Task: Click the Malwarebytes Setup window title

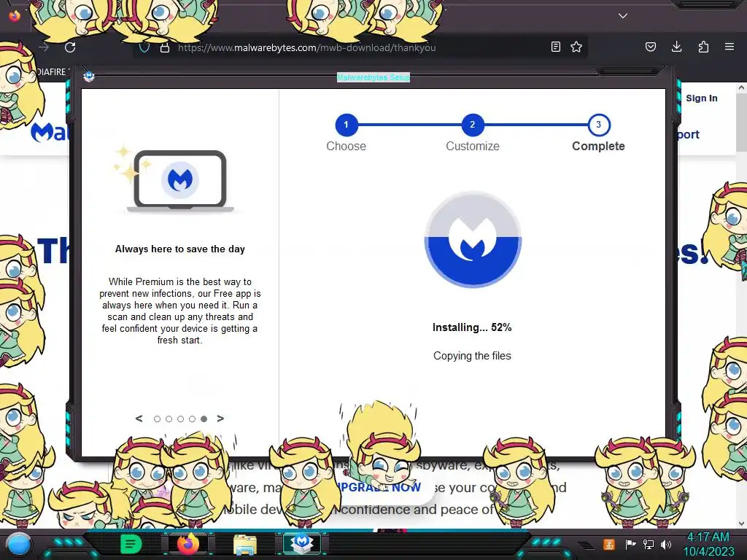Action: point(373,77)
